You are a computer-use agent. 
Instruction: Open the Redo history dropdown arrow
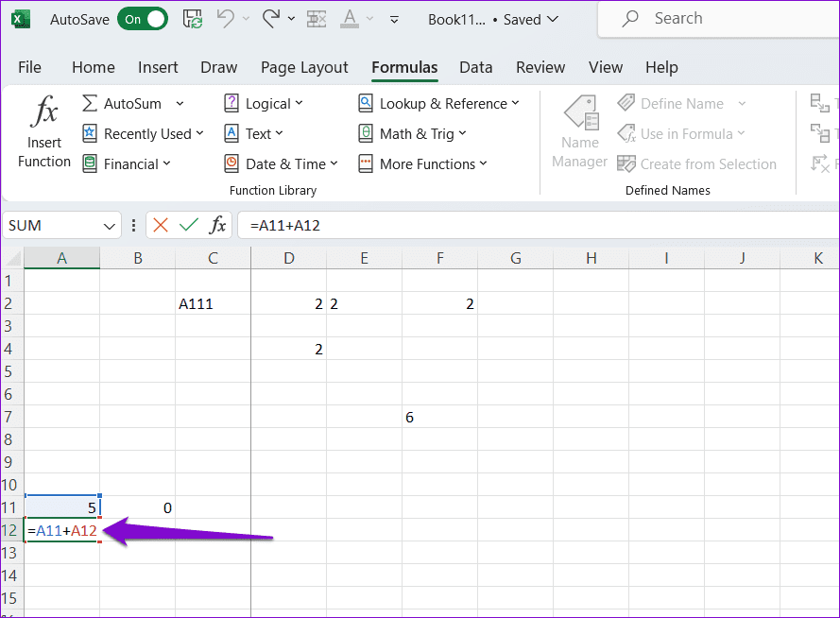291,19
